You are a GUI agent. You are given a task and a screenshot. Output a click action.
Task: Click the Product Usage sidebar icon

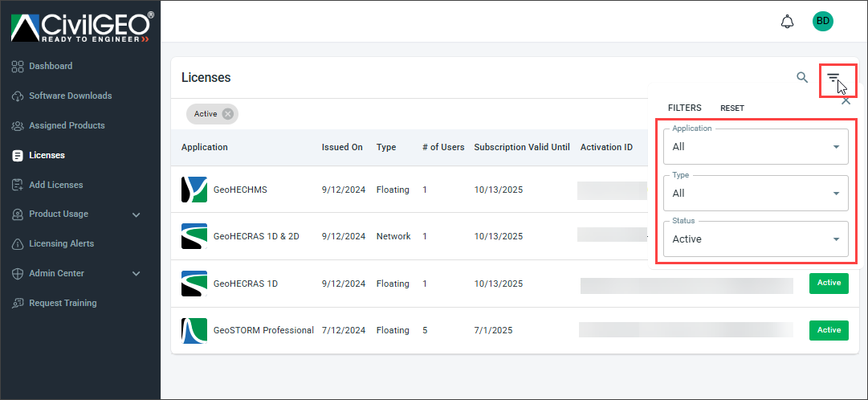click(x=17, y=214)
